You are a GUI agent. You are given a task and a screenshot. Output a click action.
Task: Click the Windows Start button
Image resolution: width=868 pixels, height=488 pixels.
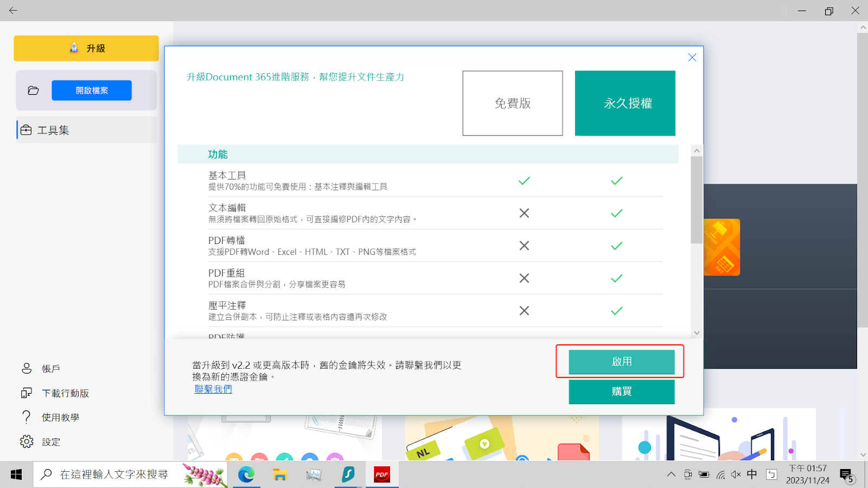coord(16,474)
